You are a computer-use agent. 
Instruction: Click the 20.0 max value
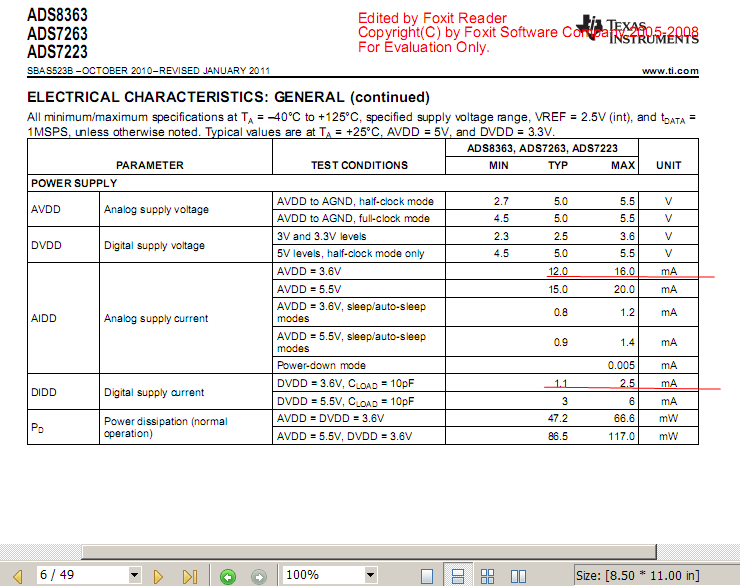[624, 289]
